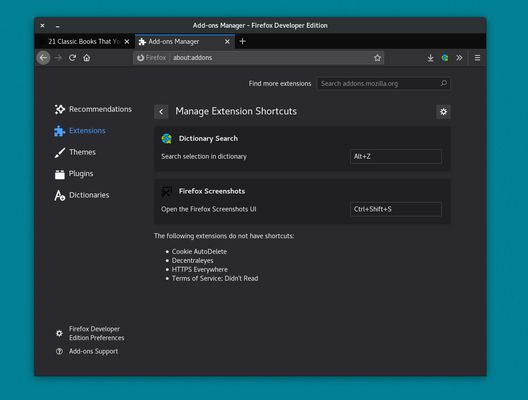Select the Add-ons Manager tab

pyautogui.click(x=185, y=41)
